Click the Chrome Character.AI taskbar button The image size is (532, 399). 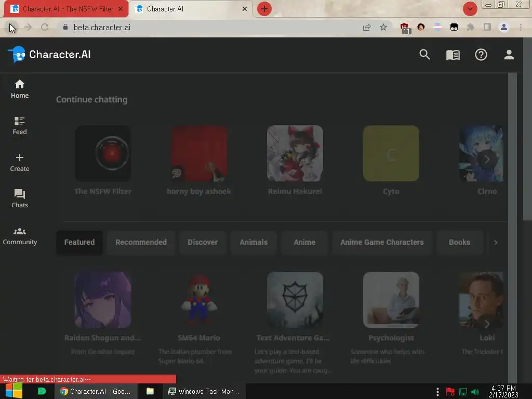pyautogui.click(x=96, y=392)
